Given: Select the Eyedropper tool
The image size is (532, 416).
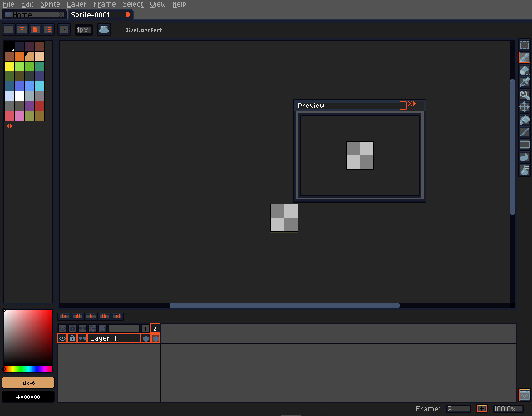Looking at the screenshot, I should click(x=524, y=82).
